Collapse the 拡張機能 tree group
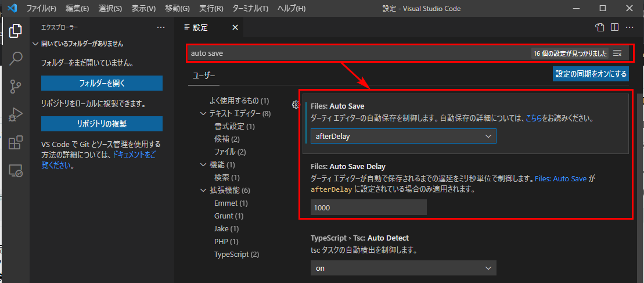 click(x=203, y=190)
